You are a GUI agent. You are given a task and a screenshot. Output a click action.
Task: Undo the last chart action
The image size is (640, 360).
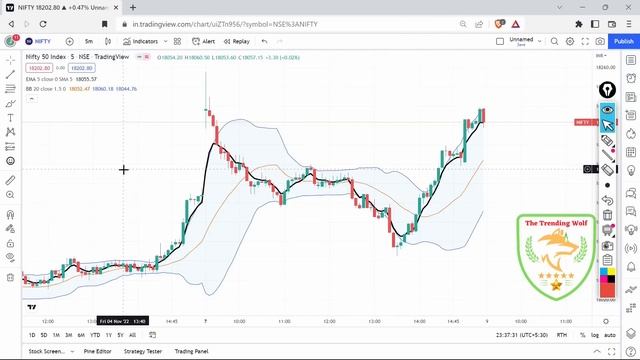pyautogui.click(x=264, y=41)
